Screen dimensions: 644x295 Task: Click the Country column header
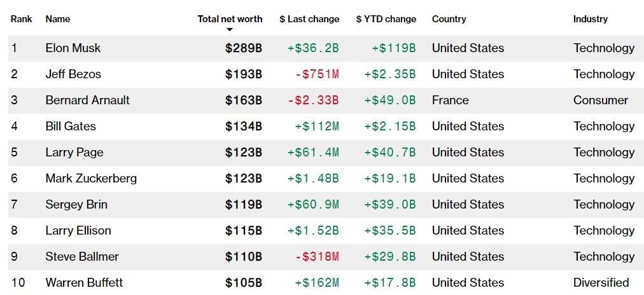click(449, 19)
